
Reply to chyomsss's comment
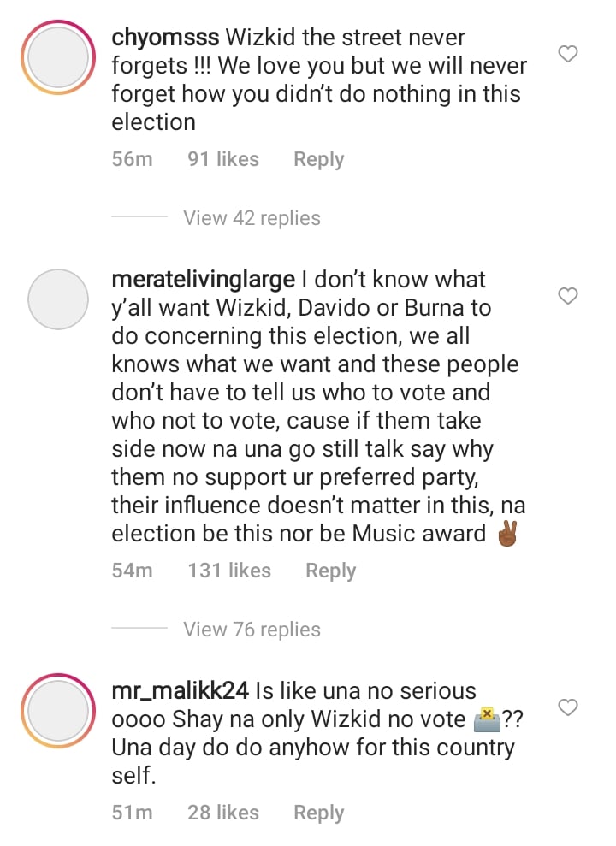[318, 159]
